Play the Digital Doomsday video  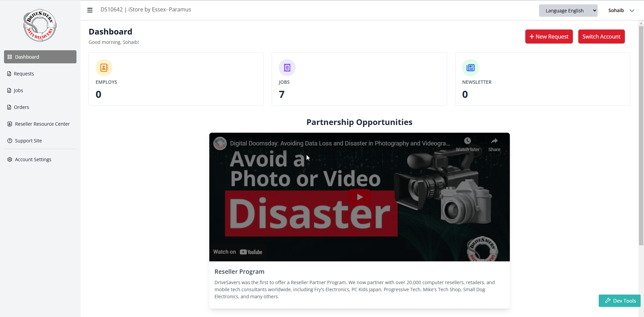pyautogui.click(x=359, y=197)
